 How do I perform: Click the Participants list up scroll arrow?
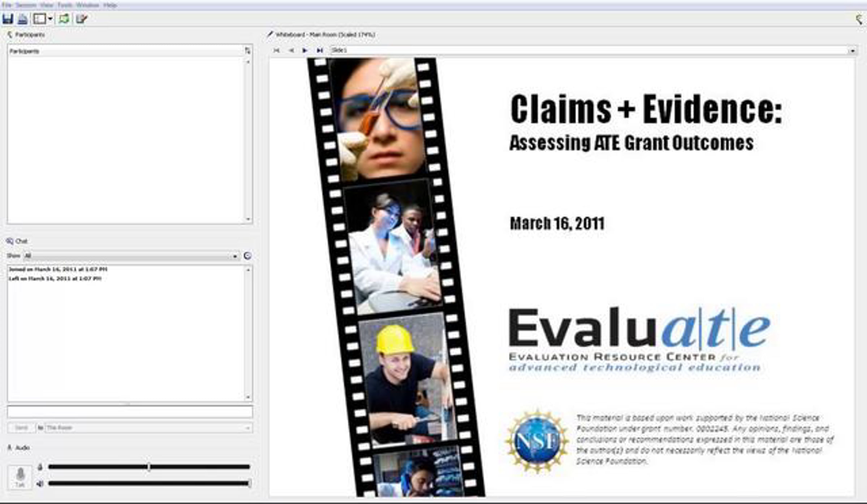point(248,62)
